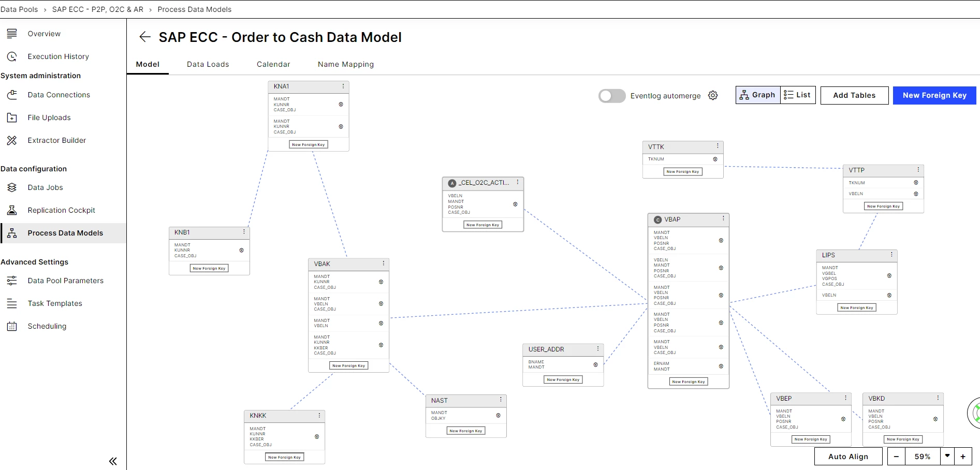This screenshot has width=980, height=470.
Task: Click the blue New Foreign Key button
Action: tap(934, 95)
